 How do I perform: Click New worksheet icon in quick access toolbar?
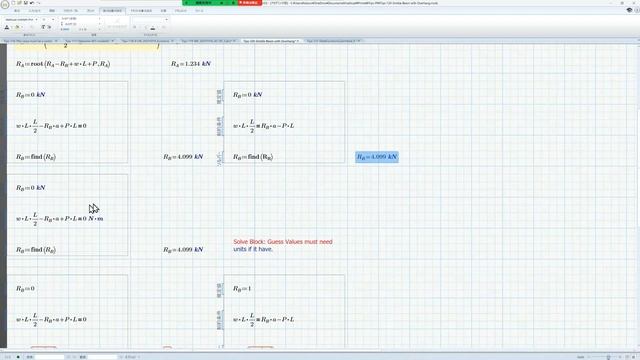13,3
